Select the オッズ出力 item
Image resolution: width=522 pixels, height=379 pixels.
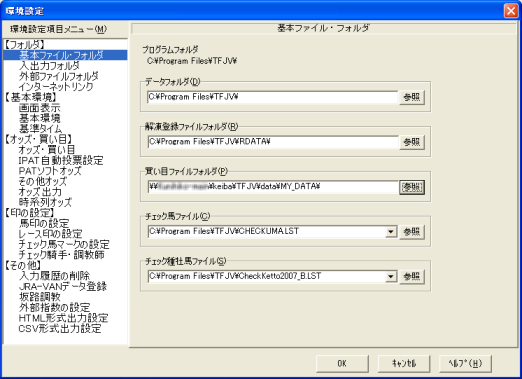[x=40, y=192]
